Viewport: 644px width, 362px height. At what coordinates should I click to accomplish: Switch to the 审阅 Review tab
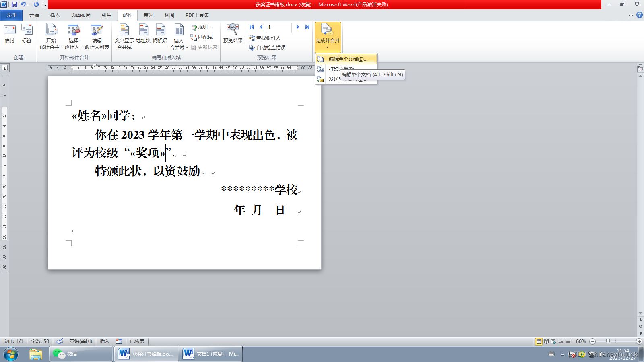pyautogui.click(x=149, y=15)
